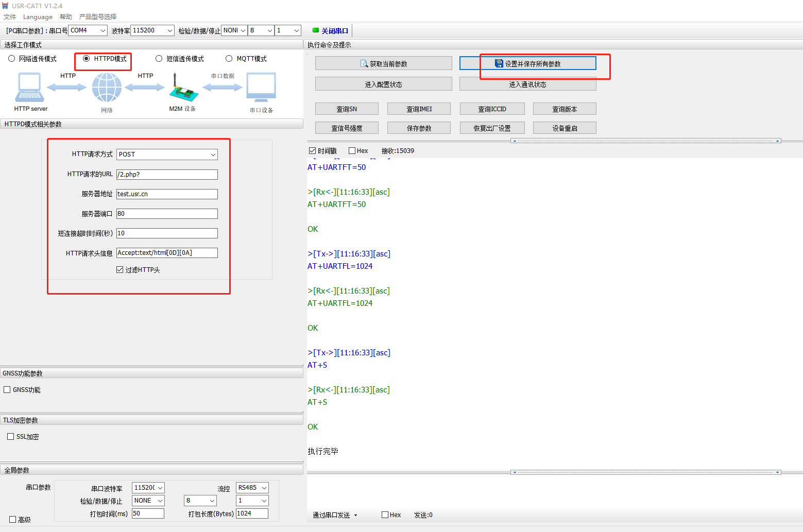803x532 pixels.
Task: Enable the GNSS功能 checkbox
Action: tap(7, 390)
